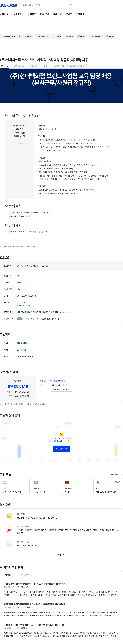Open the 공채정보 menu
Screen dimensions: 123x644
32,14
